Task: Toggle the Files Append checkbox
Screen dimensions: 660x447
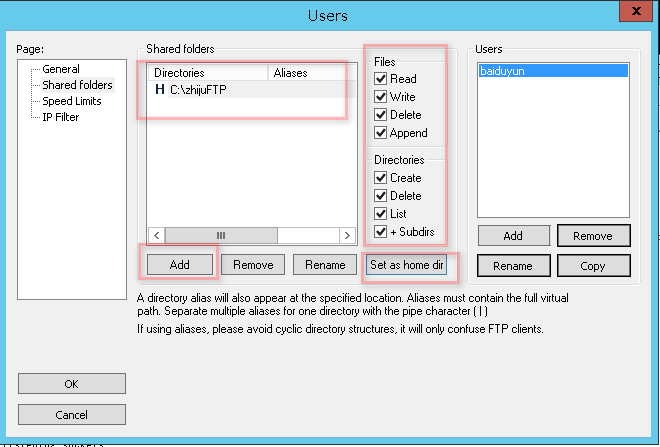Action: [x=381, y=133]
